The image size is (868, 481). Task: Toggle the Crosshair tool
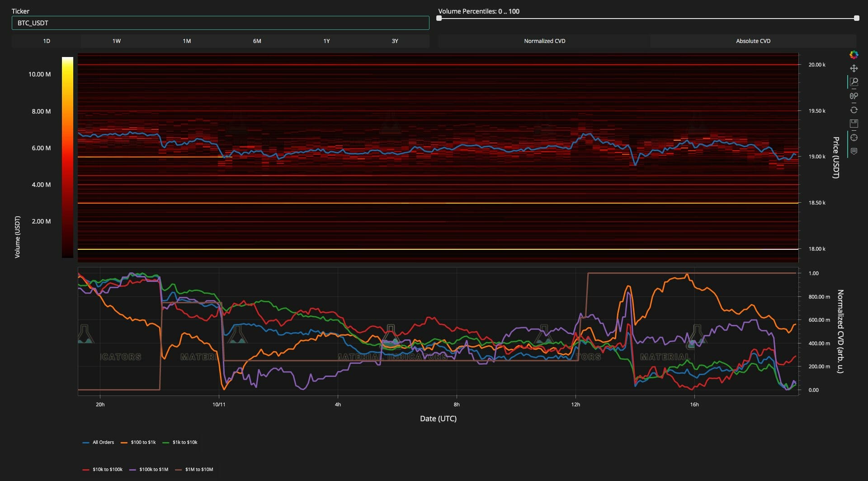(x=854, y=138)
